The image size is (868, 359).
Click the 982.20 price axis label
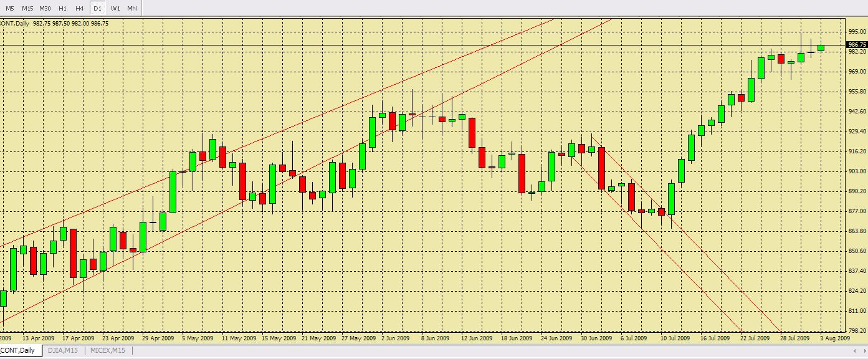tap(857, 52)
